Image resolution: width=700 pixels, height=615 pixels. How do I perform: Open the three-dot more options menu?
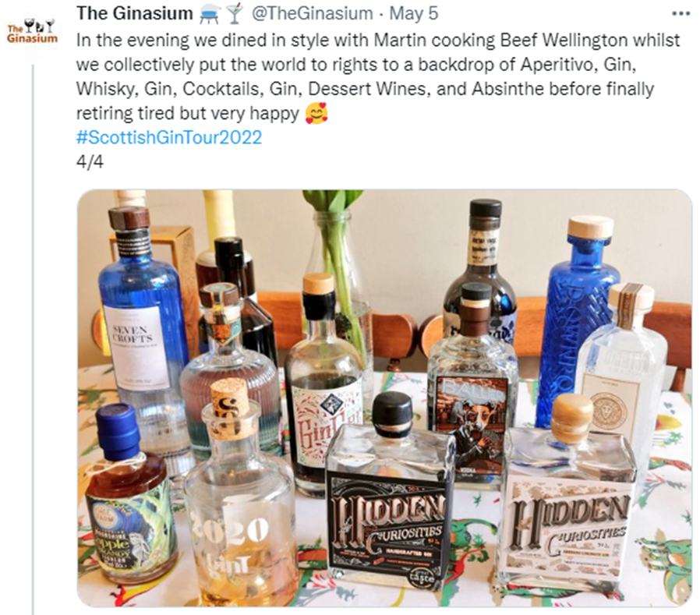coord(681,14)
